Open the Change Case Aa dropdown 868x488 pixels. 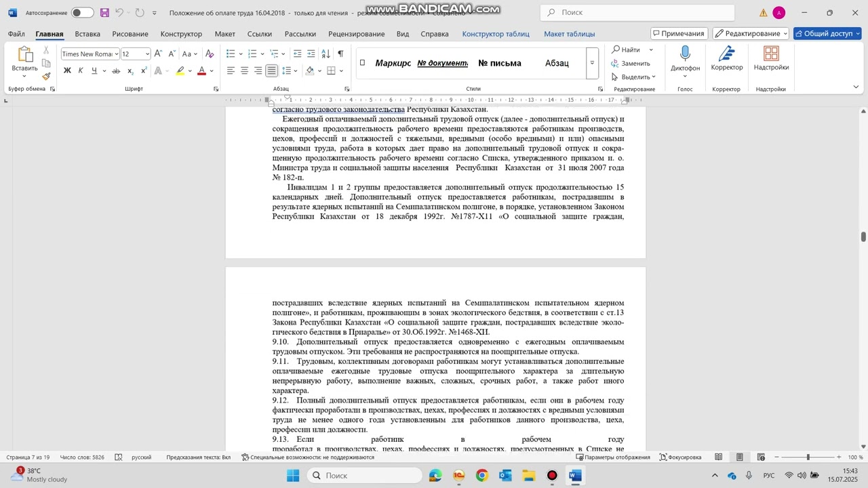pyautogui.click(x=191, y=54)
